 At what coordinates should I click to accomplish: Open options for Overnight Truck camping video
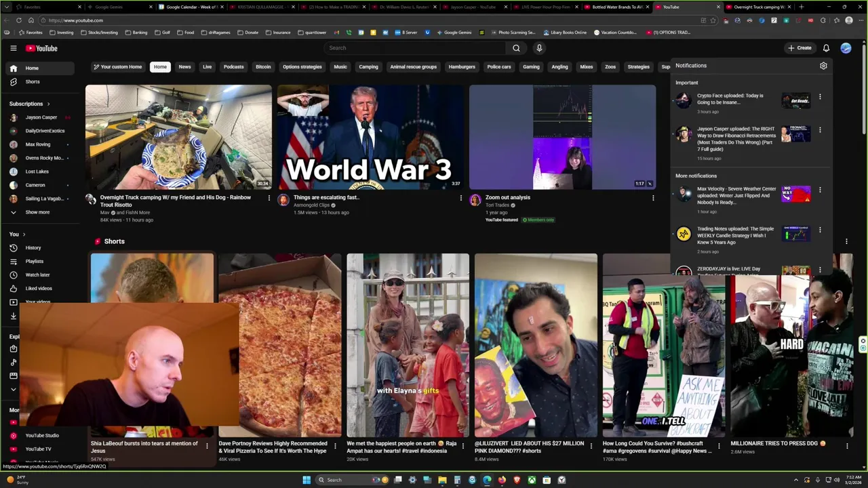pyautogui.click(x=269, y=199)
